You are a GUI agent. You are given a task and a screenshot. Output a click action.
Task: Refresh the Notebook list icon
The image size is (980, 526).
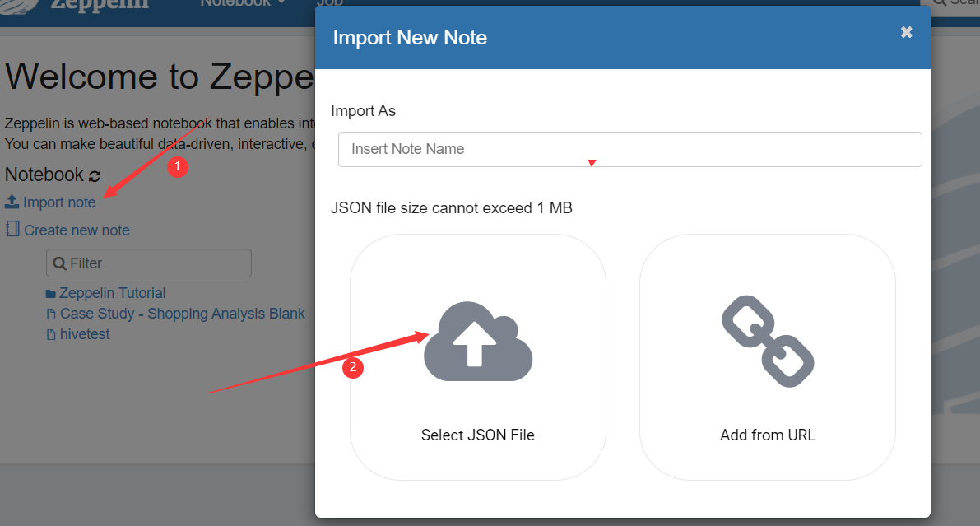pos(95,176)
